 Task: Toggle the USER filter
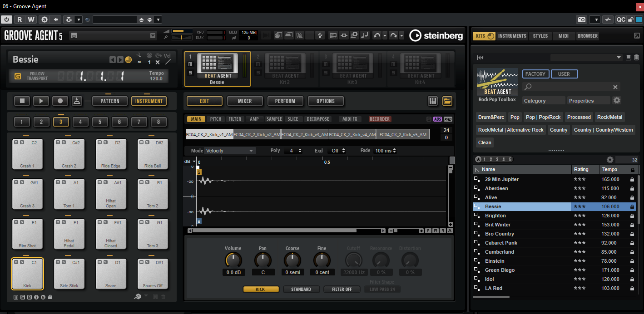tap(564, 74)
